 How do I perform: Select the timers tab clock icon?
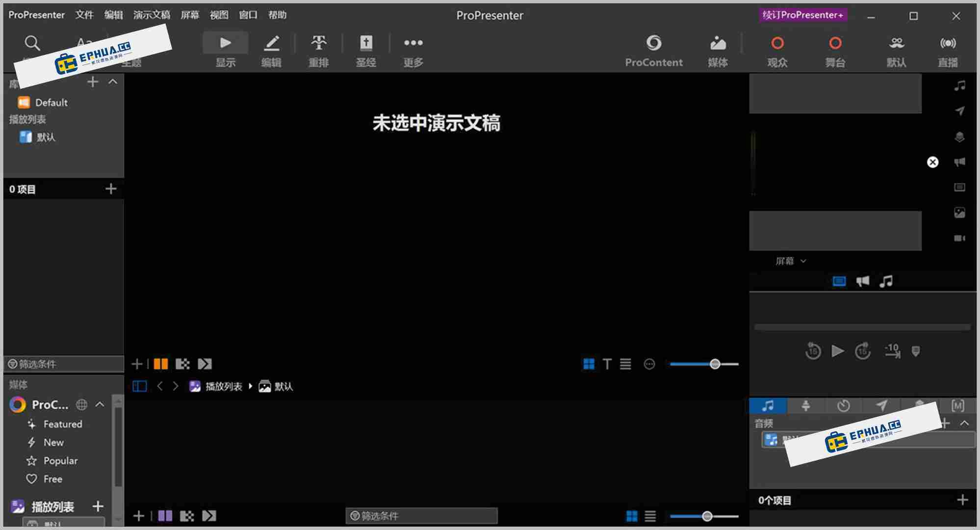[x=843, y=406]
